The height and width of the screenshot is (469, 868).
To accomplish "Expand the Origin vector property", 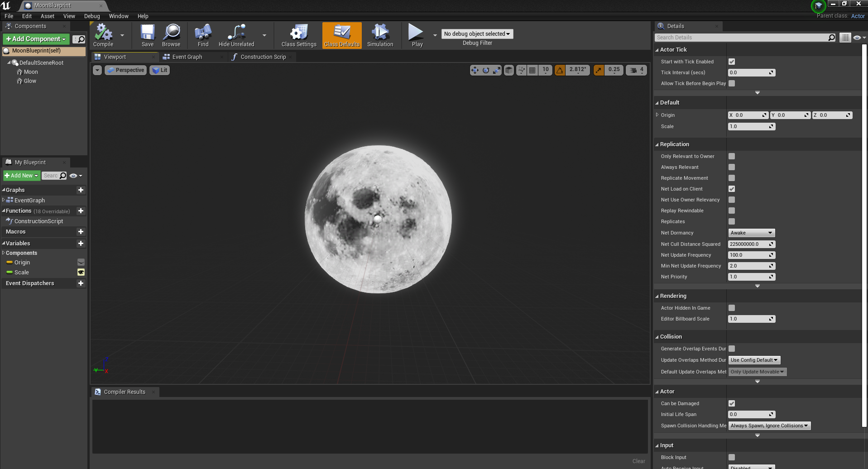I will (x=657, y=115).
